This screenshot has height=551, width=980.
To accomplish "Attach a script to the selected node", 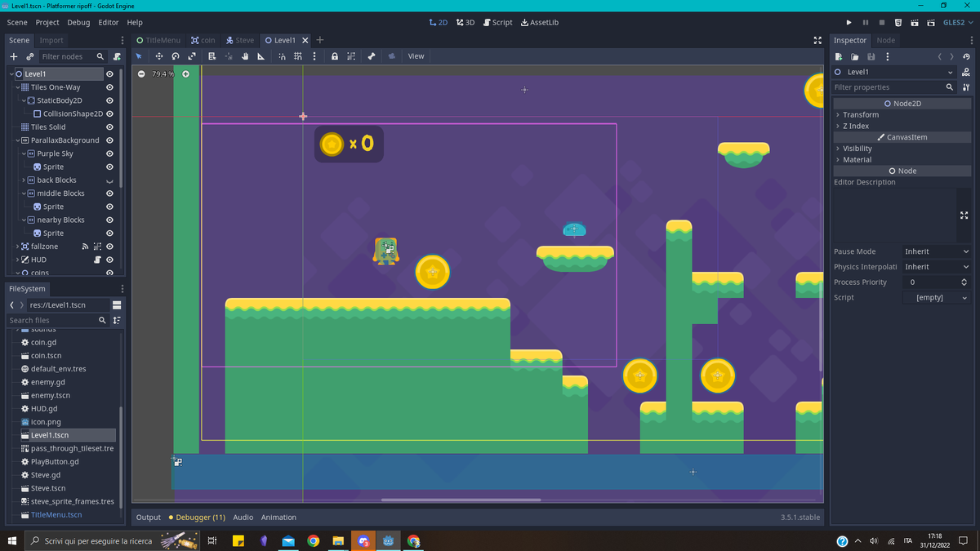I will 118,56.
